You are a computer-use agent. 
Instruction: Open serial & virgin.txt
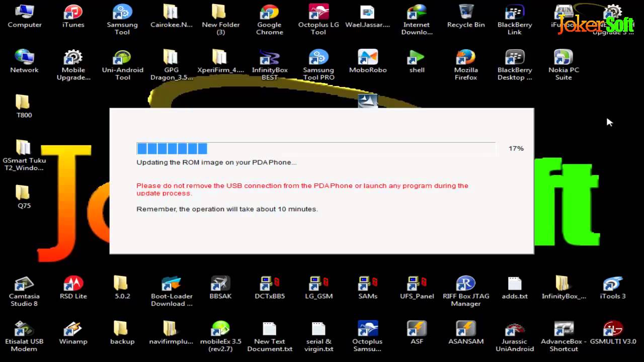pyautogui.click(x=318, y=336)
